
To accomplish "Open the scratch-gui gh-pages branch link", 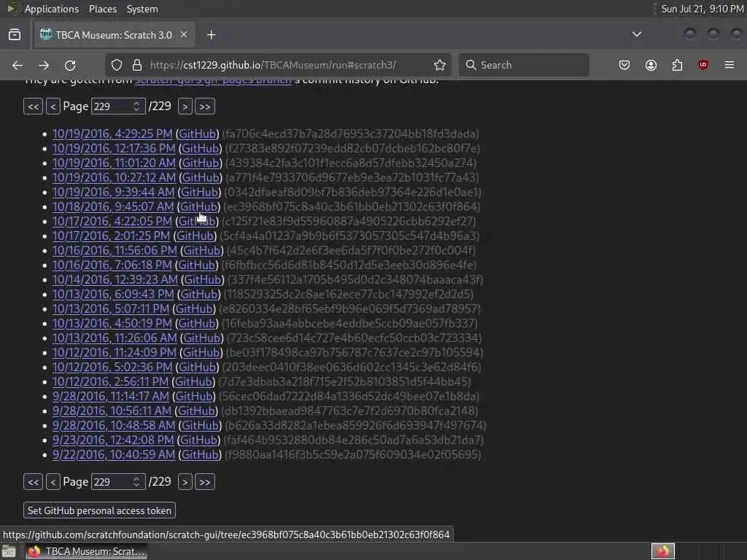I will click(x=213, y=82).
